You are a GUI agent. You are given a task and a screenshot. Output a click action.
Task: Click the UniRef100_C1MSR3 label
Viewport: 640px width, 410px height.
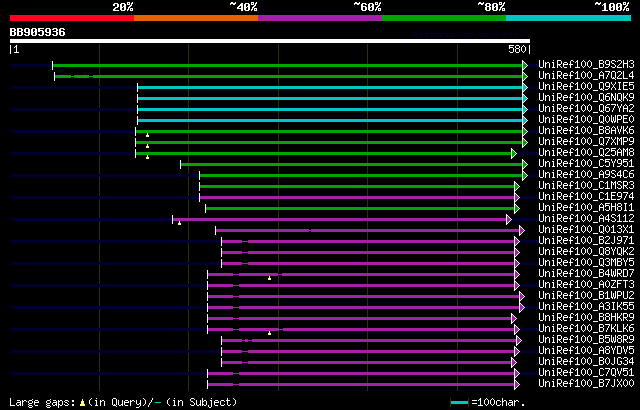coord(586,186)
